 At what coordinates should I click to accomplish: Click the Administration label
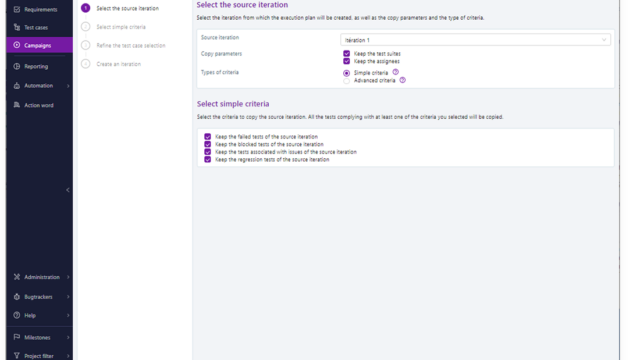pos(42,277)
